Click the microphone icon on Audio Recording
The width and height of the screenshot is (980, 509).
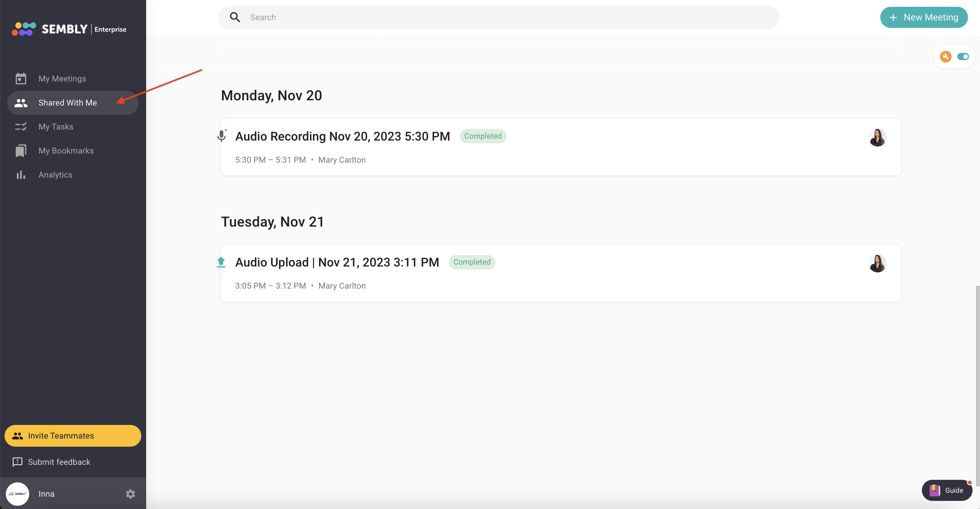(x=221, y=136)
